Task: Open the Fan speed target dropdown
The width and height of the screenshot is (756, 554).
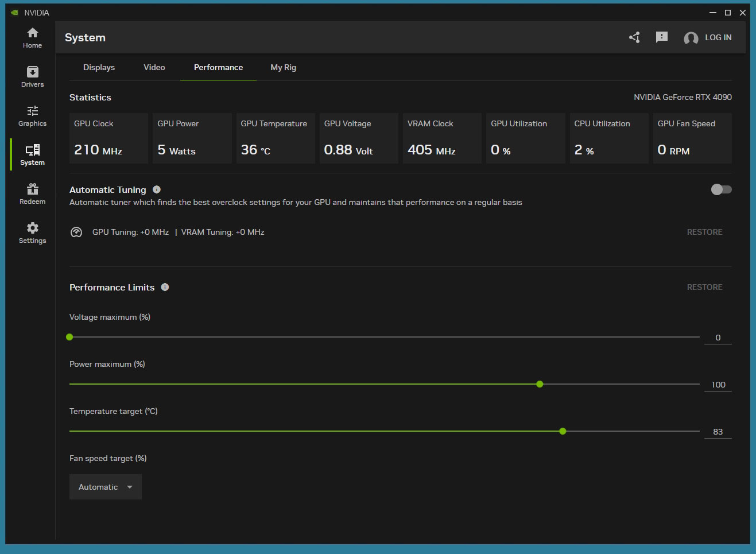Action: click(x=106, y=487)
